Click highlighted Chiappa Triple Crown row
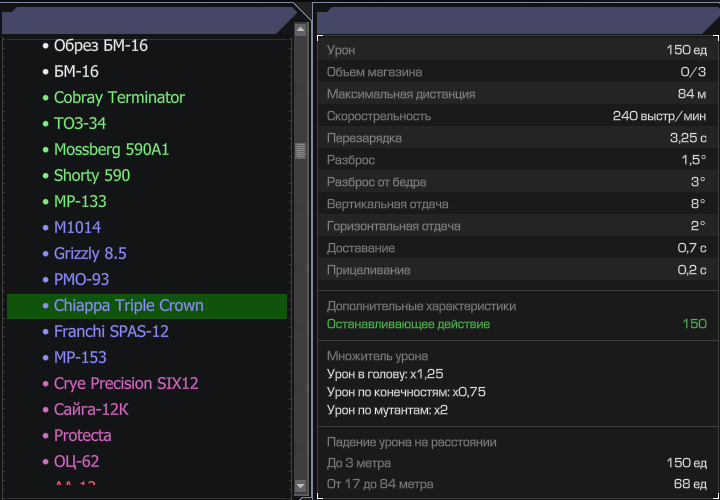This screenshot has width=720, height=500. point(147,306)
